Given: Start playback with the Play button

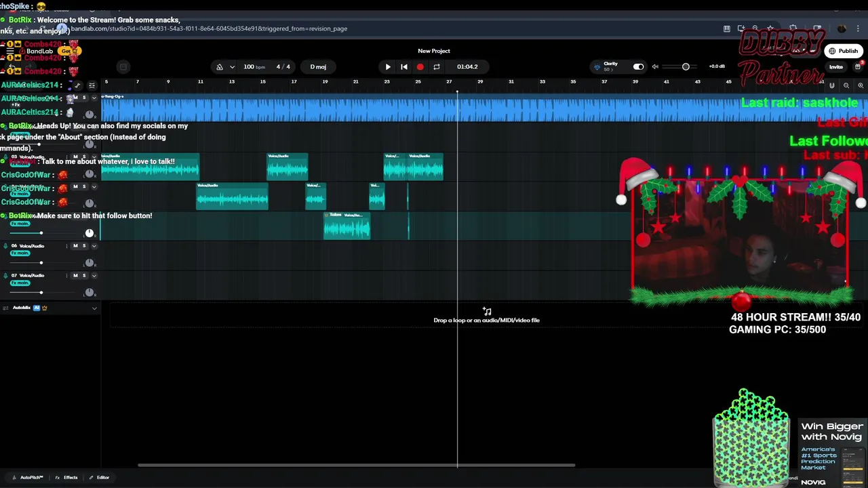Looking at the screenshot, I should (x=388, y=67).
